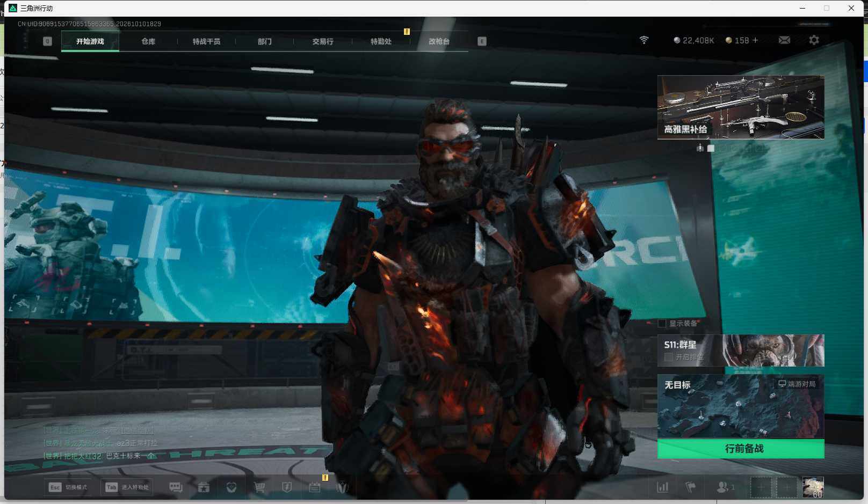Open the player avatar level 60

(x=813, y=487)
